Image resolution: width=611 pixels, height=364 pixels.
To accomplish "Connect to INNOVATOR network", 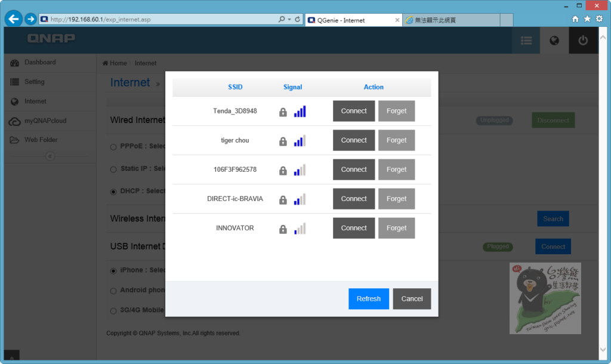I will click(354, 228).
